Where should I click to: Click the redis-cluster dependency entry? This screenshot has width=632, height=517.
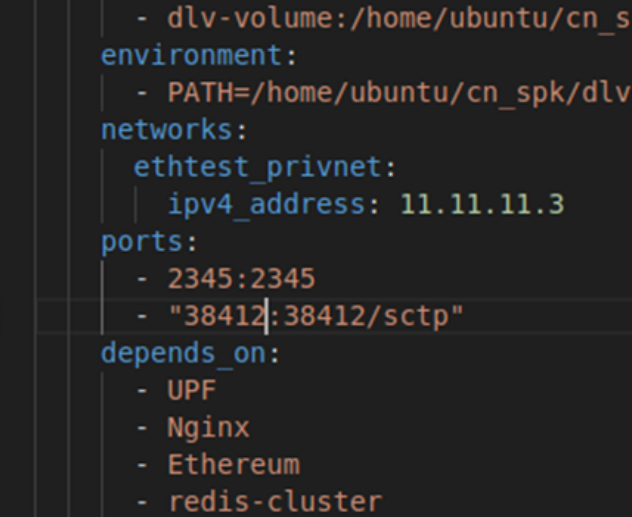(274, 502)
